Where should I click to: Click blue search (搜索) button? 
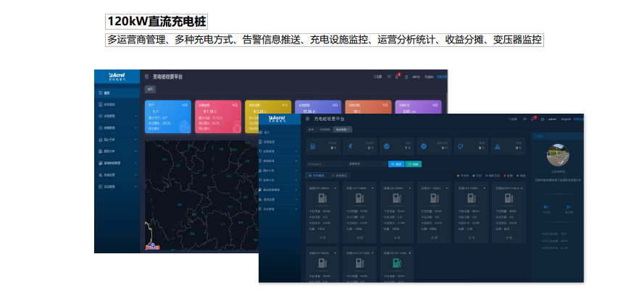(396, 164)
